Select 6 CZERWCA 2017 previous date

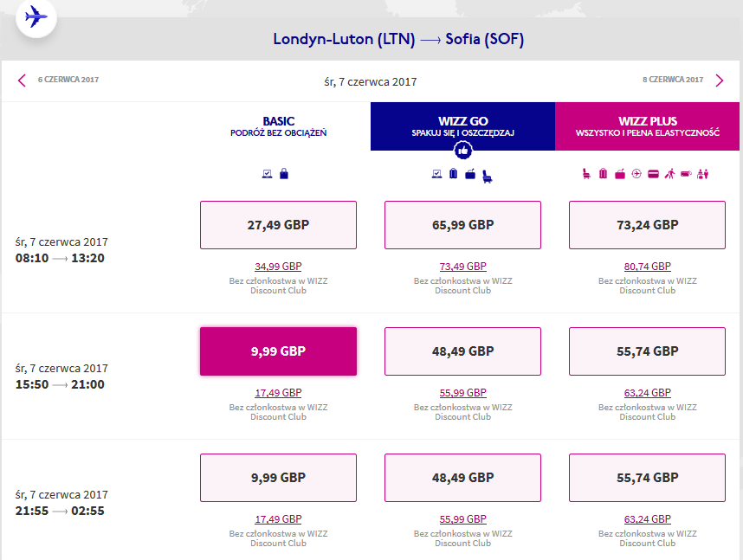pyautogui.click(x=68, y=80)
